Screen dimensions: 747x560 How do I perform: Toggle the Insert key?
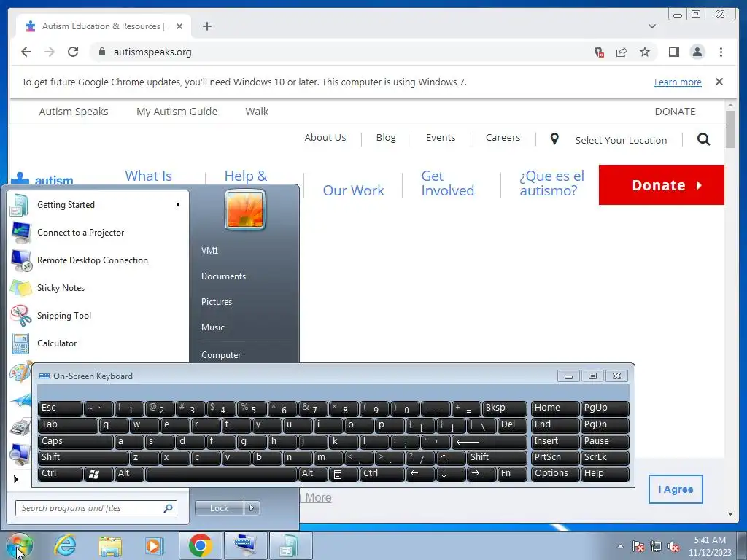(x=555, y=441)
